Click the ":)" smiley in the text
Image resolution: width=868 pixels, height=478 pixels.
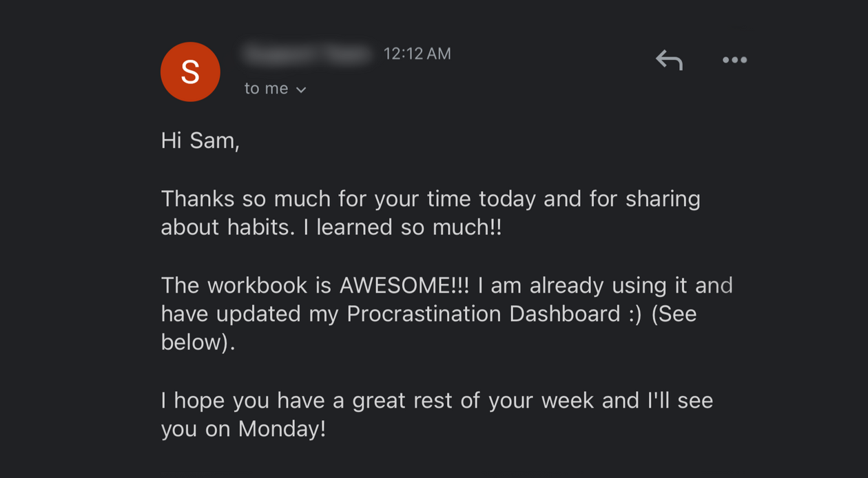click(634, 314)
